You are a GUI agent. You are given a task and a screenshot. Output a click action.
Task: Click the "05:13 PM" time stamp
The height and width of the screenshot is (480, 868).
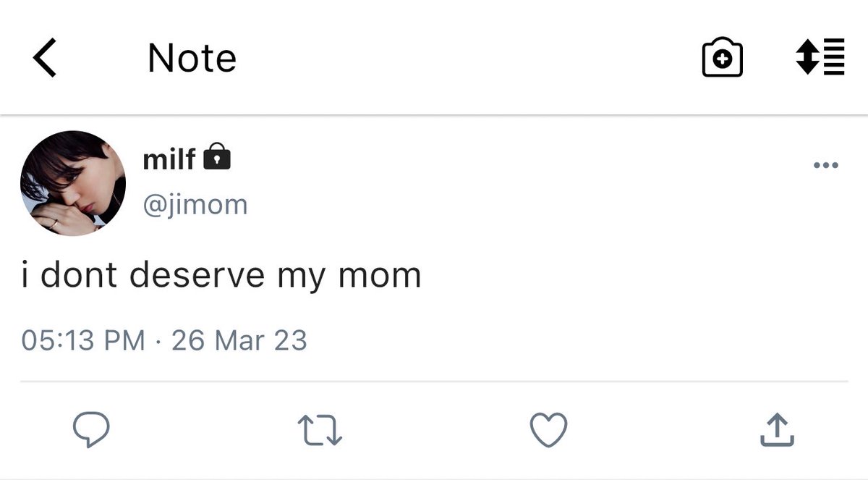click(83, 340)
